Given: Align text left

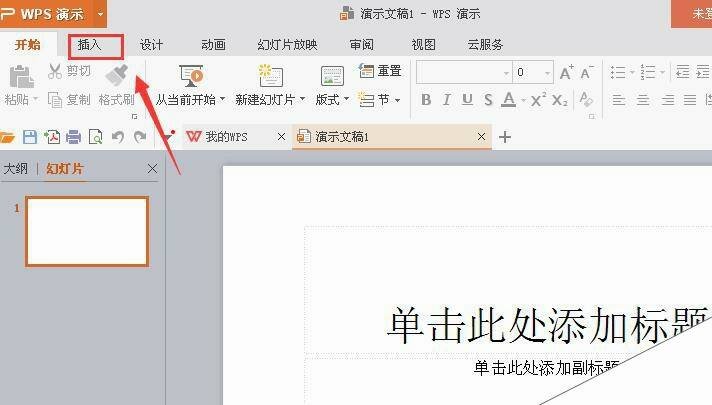Looking at the screenshot, I should 618,99.
